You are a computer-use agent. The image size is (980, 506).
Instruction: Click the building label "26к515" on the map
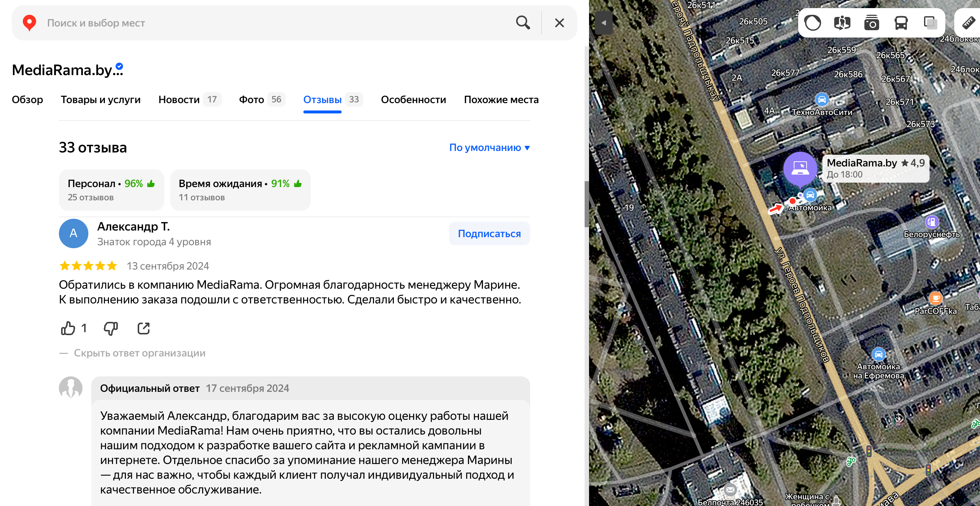[740, 41]
